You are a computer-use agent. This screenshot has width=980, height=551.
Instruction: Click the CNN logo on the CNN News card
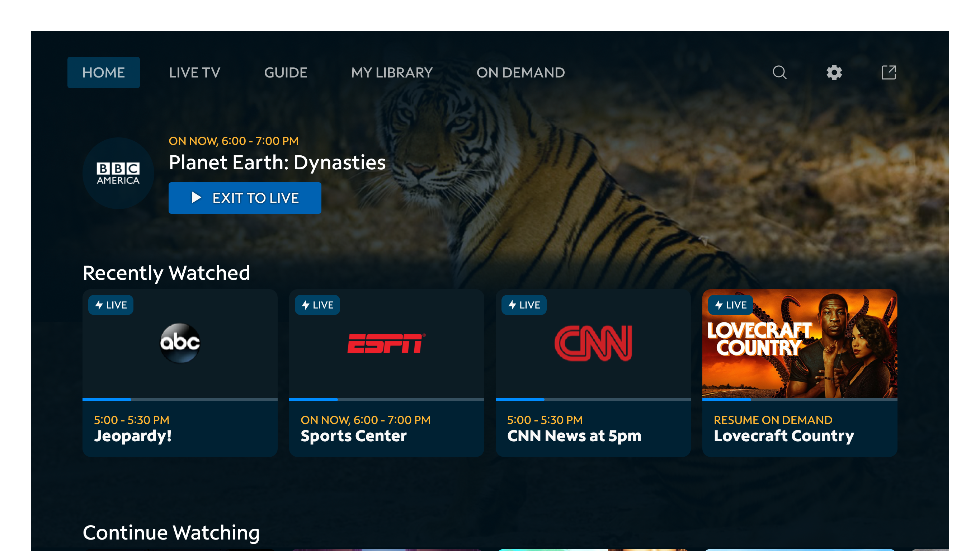[x=593, y=343]
